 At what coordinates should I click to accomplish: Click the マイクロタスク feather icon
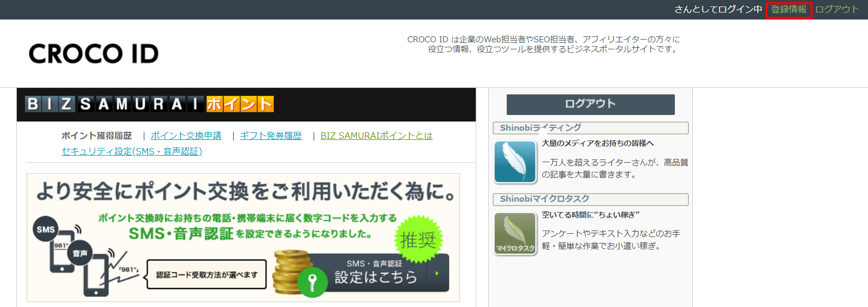point(515,233)
